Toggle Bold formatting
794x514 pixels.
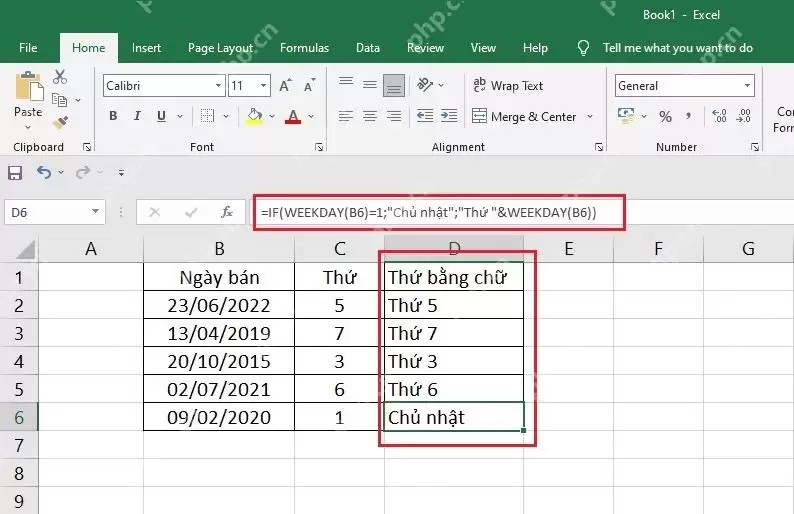(113, 116)
